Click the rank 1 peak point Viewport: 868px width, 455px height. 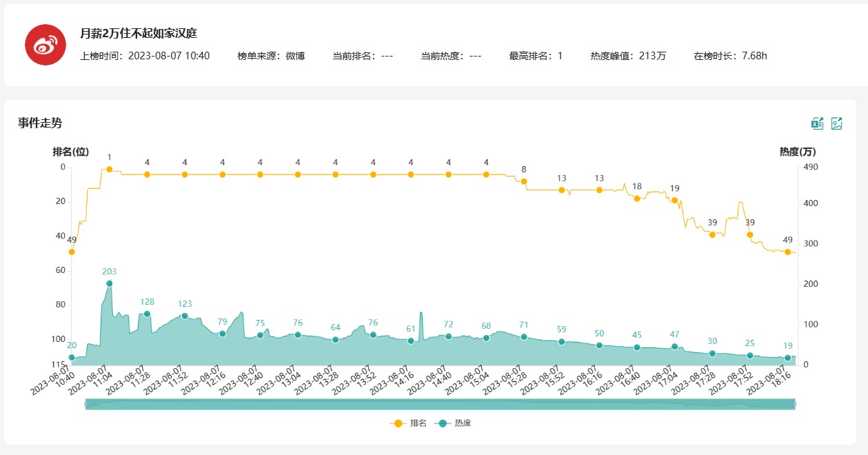pyautogui.click(x=109, y=169)
